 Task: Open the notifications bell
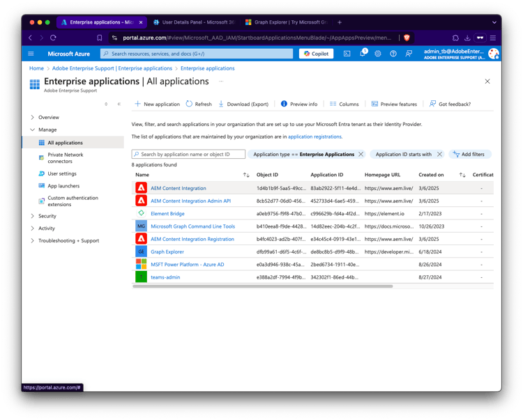click(363, 53)
